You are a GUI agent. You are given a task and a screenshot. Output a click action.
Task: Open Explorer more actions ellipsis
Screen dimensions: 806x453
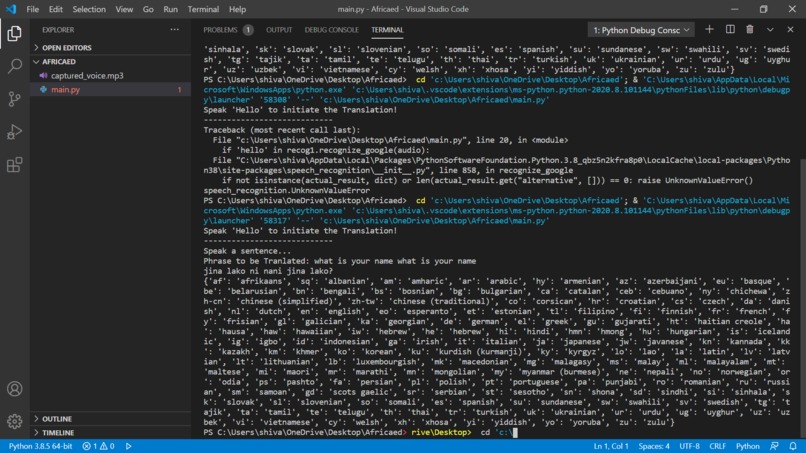pos(175,30)
